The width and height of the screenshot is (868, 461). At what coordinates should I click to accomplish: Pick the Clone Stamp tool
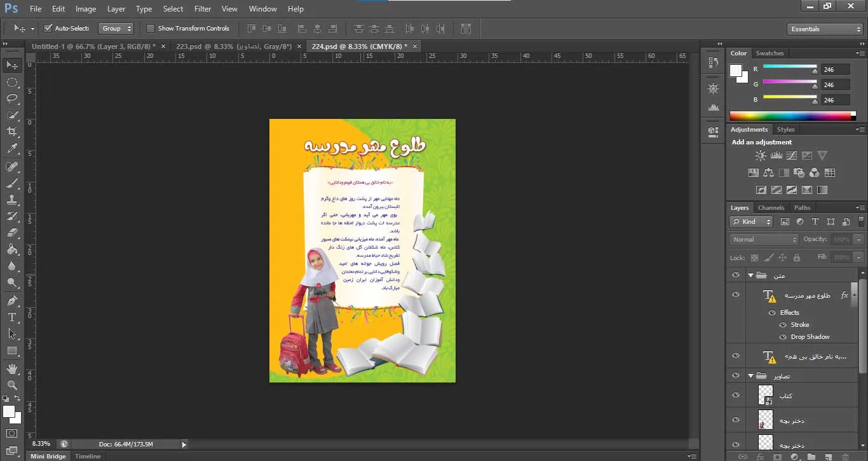point(12,200)
